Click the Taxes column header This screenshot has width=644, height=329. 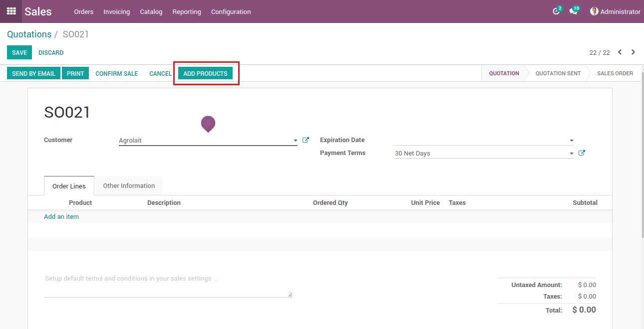click(x=457, y=202)
